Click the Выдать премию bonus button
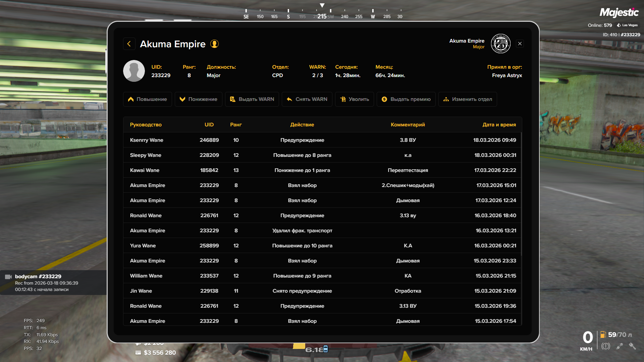 pyautogui.click(x=406, y=99)
